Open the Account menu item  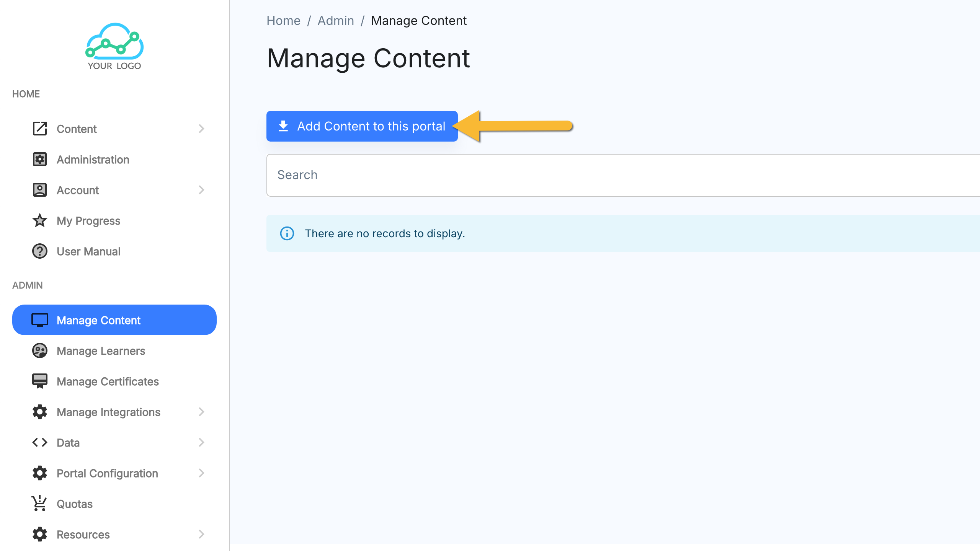[78, 190]
